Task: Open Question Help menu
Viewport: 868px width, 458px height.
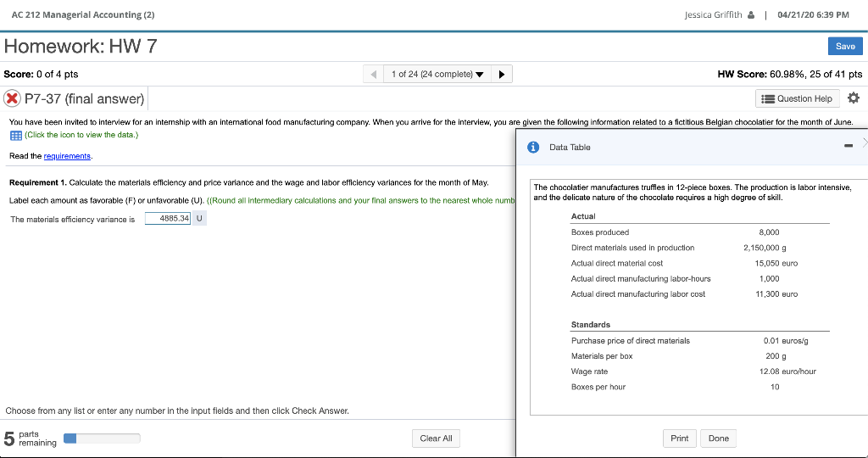Action: pos(797,98)
